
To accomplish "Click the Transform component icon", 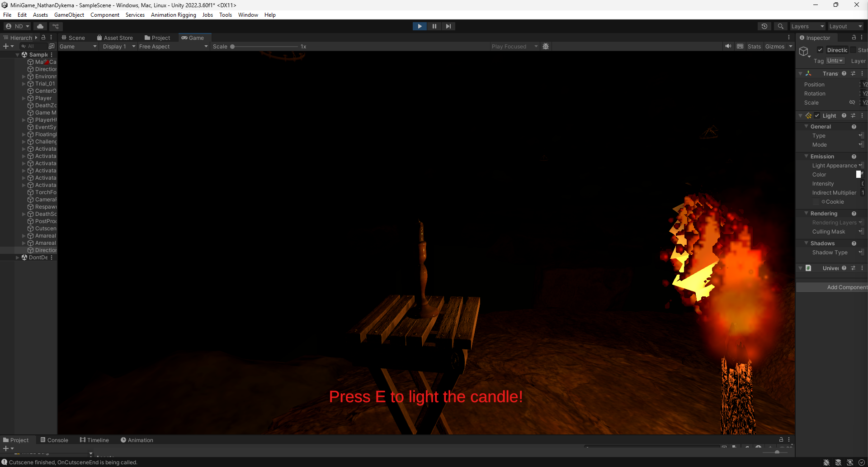I will (809, 73).
